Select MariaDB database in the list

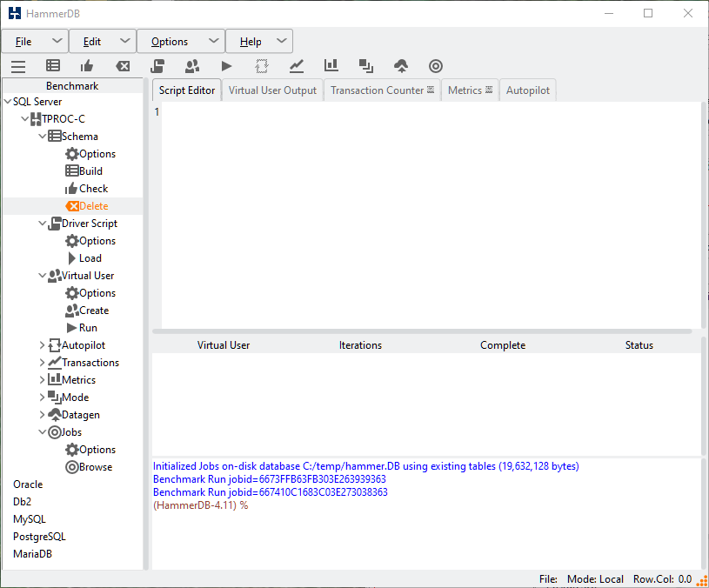click(32, 554)
